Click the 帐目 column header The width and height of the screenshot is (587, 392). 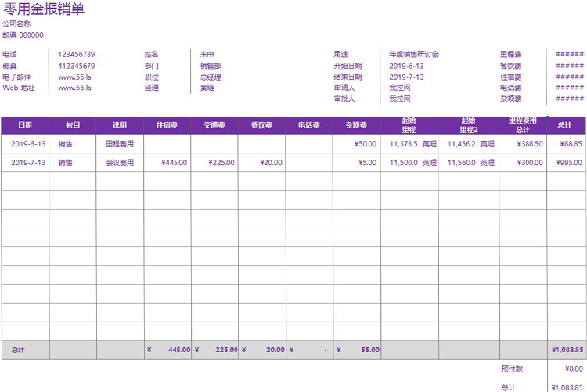point(73,125)
